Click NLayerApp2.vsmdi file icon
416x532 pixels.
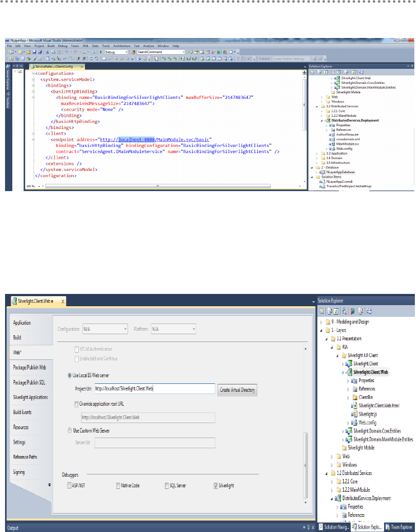click(323, 182)
